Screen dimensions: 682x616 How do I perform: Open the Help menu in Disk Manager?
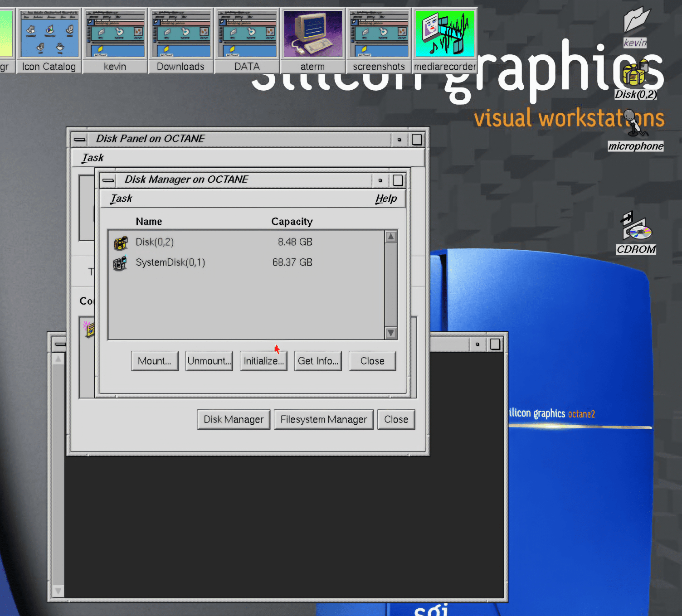[x=386, y=199]
